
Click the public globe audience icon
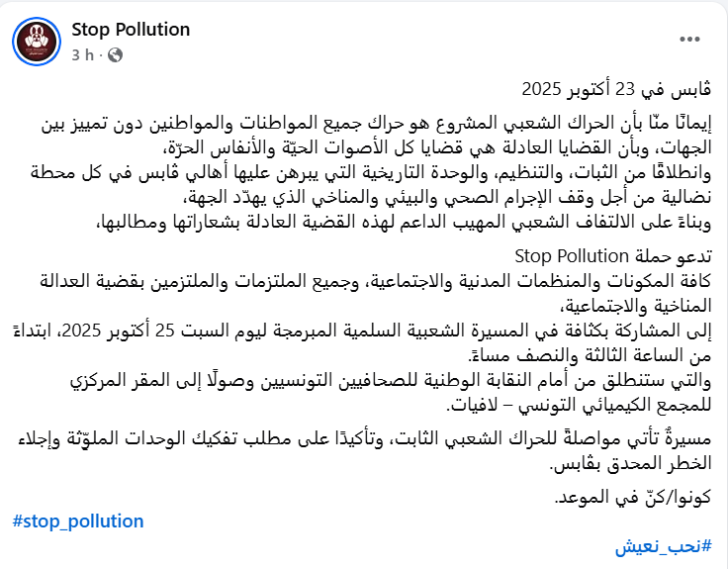(116, 54)
